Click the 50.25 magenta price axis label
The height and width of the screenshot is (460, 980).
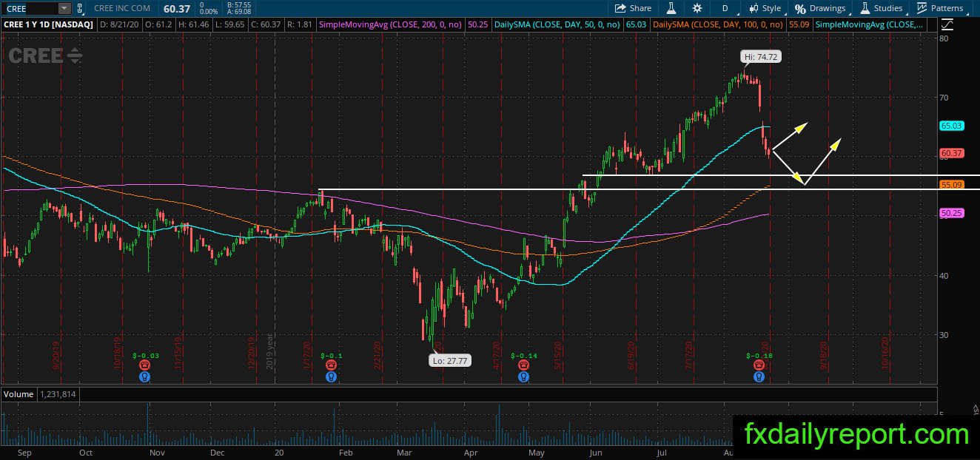pos(951,212)
